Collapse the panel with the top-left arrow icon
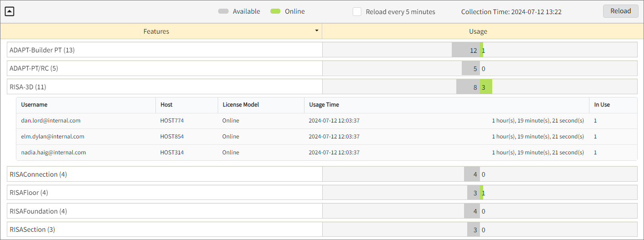644x240 pixels. 10,12
